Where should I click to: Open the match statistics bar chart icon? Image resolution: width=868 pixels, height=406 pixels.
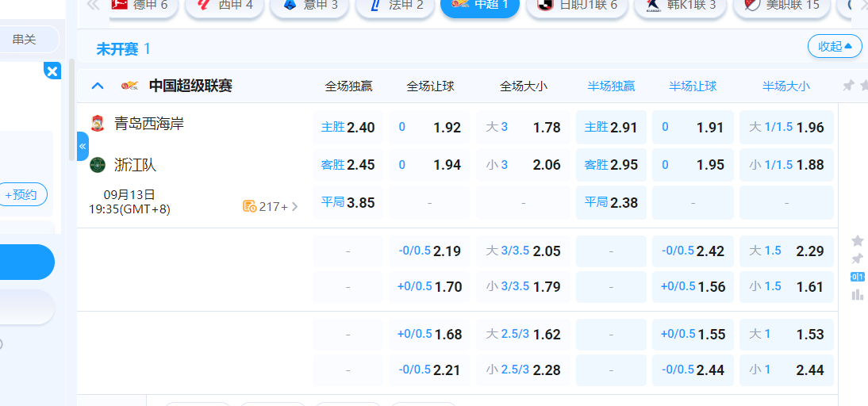pyautogui.click(x=858, y=294)
